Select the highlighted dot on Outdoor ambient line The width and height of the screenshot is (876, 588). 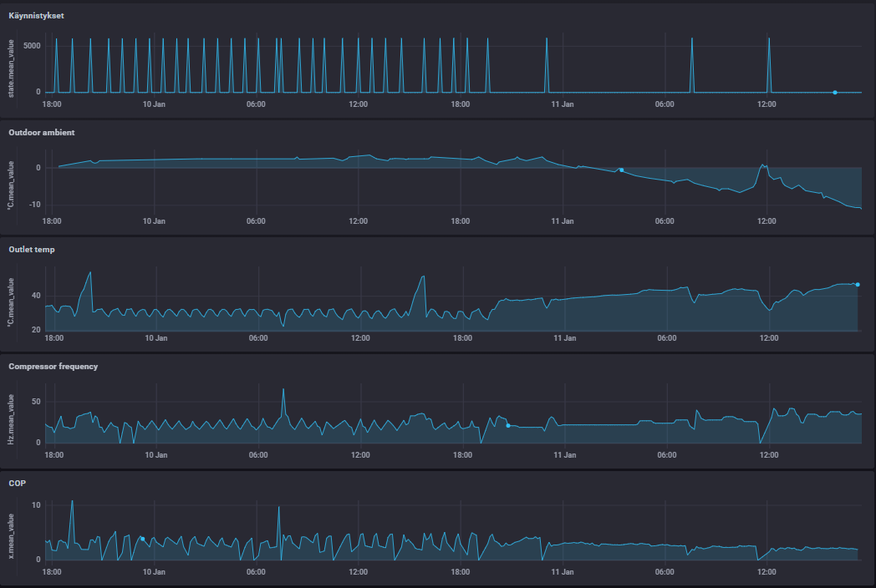(x=621, y=170)
